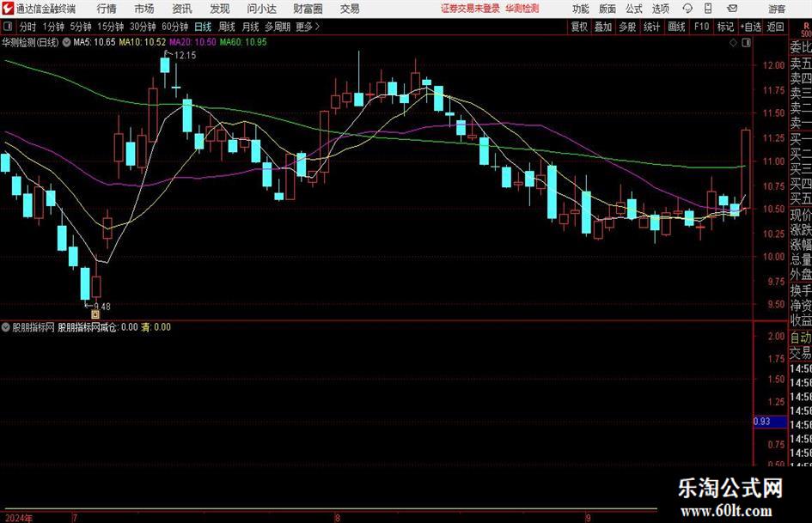
Task: Click the 清: 0.00 indicator value
Action: [x=156, y=327]
